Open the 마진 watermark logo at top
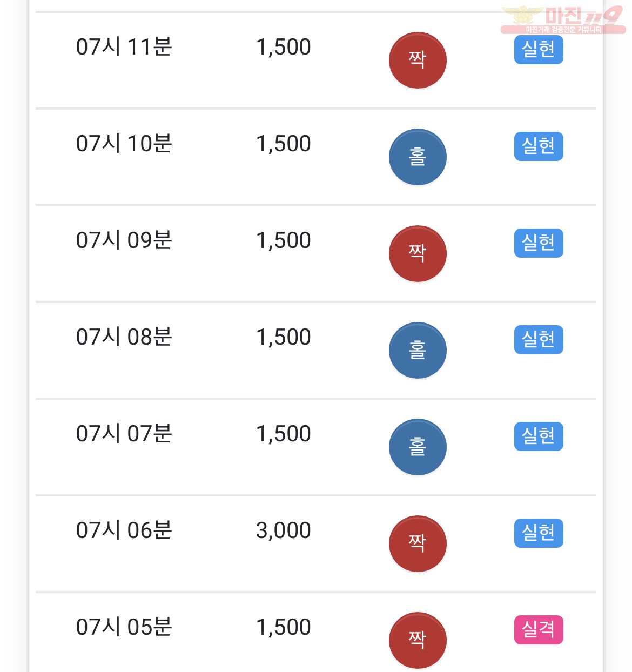 [x=562, y=19]
